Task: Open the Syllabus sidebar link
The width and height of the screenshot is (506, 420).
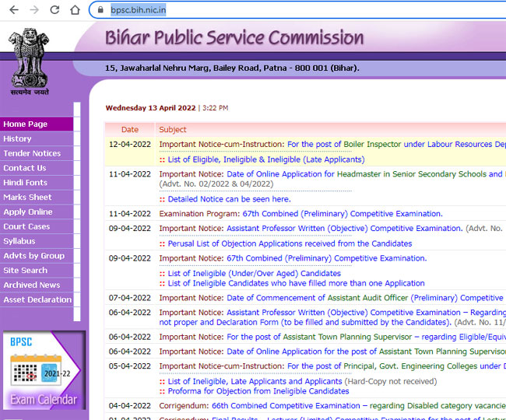Action: tap(19, 241)
